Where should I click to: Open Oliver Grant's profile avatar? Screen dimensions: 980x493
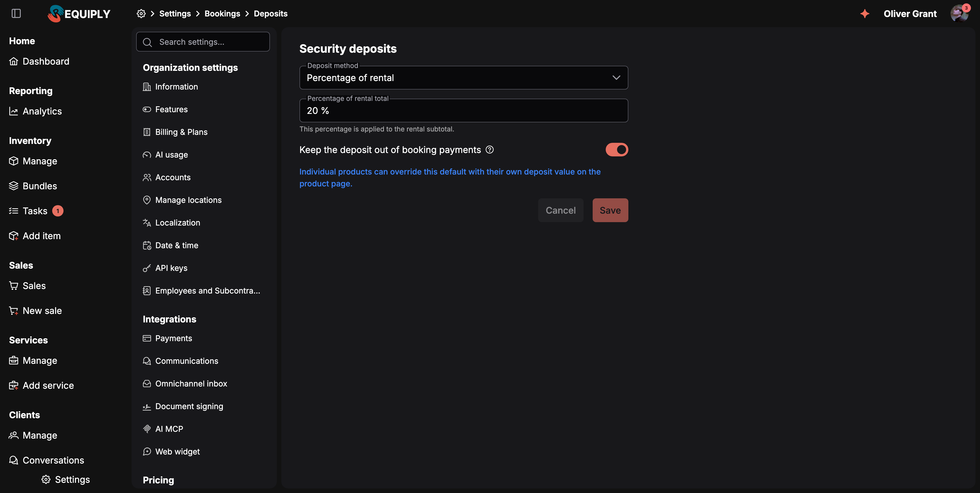959,14
